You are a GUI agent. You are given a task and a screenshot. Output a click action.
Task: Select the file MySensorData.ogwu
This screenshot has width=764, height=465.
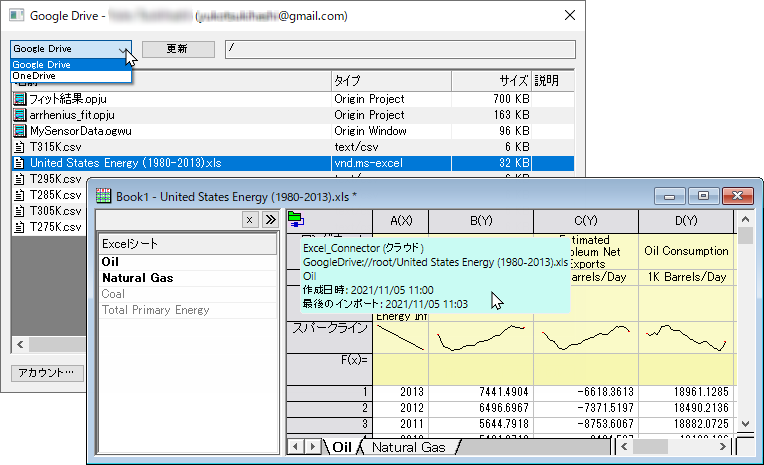pos(80,131)
